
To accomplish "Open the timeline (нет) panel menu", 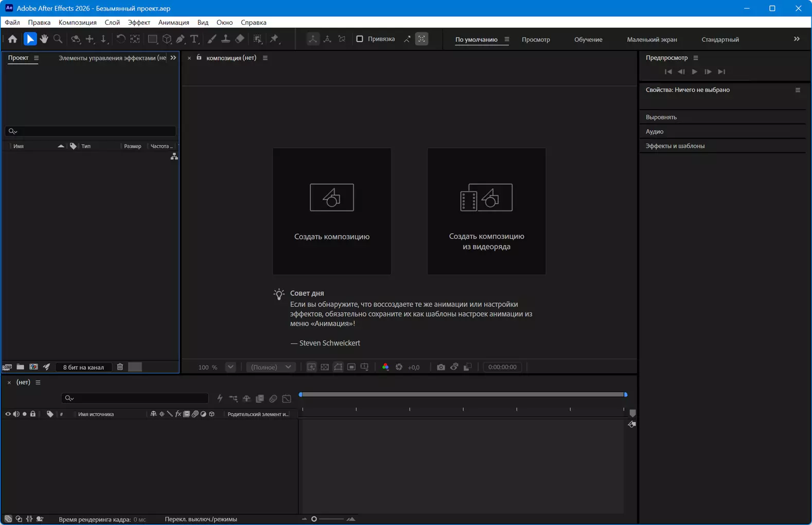I will 38,382.
